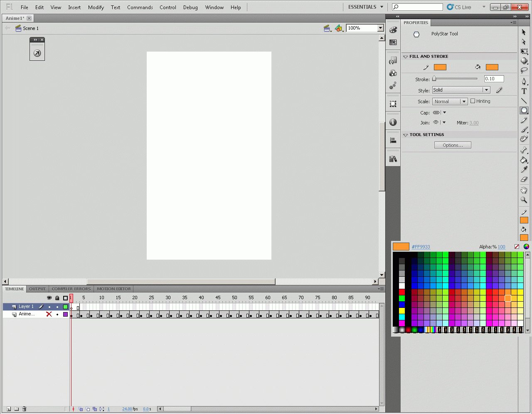The image size is (532, 414).
Task: Select the Free Transform tool
Action: point(524,51)
